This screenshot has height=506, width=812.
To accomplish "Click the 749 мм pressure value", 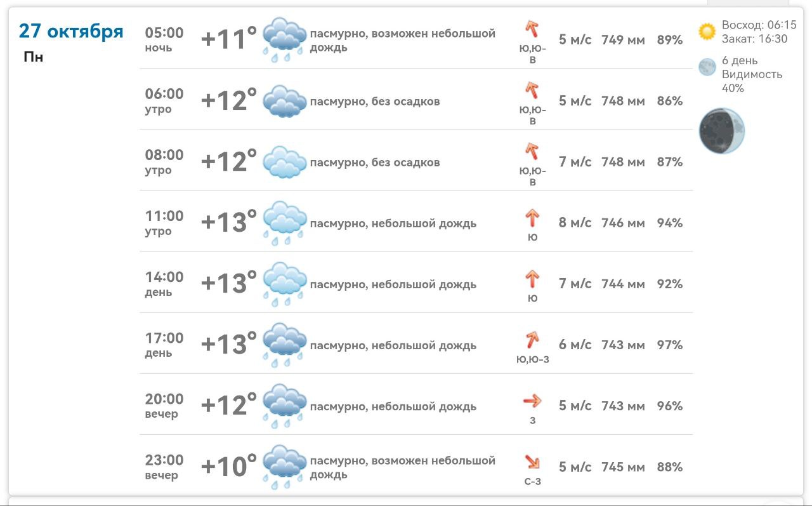I will pos(623,40).
